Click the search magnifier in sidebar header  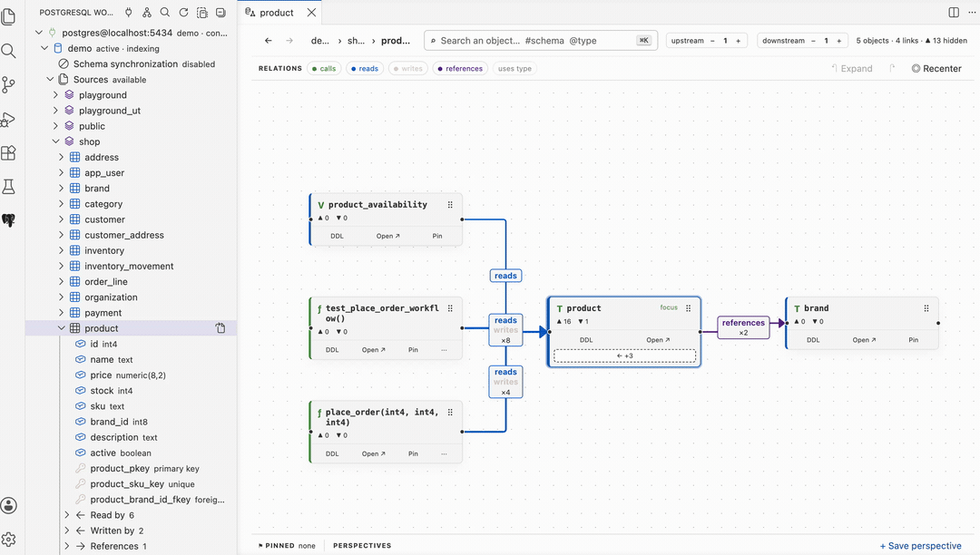tap(165, 13)
